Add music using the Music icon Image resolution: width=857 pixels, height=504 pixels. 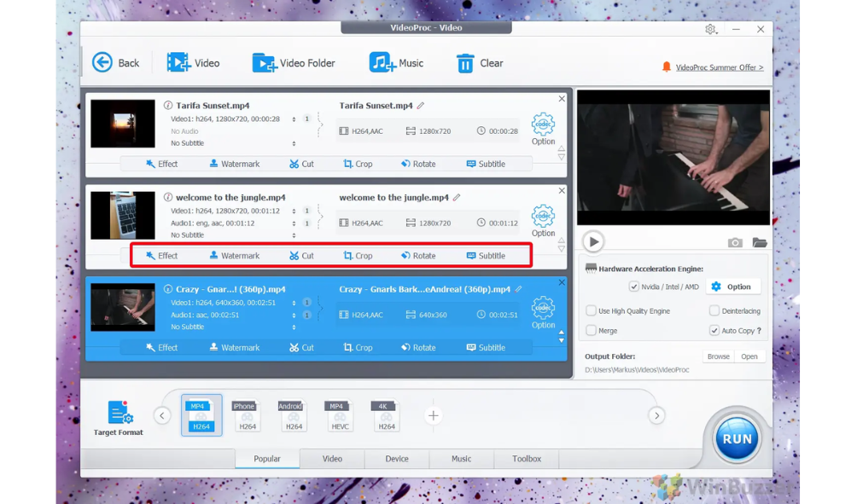[x=381, y=62]
